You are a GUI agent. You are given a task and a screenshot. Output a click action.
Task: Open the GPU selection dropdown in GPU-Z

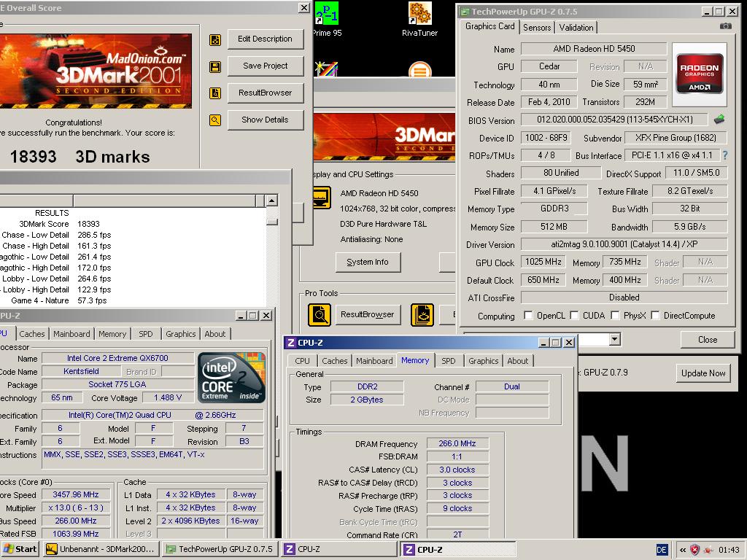coord(614,339)
